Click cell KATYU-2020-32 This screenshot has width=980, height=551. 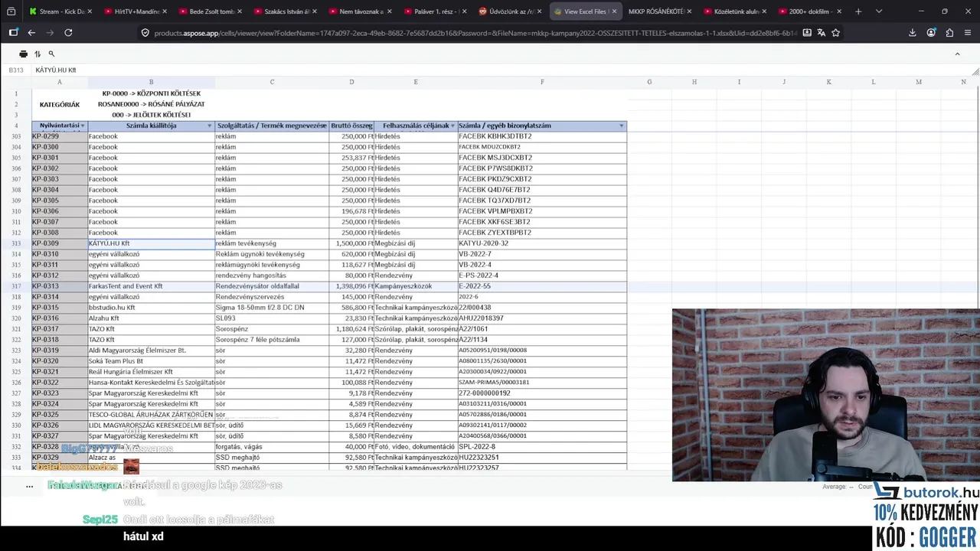pos(542,243)
